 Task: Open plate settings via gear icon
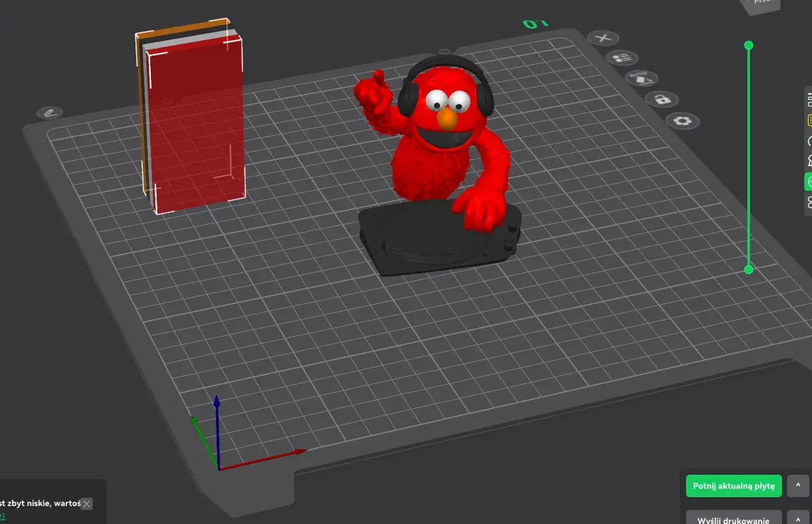682,121
